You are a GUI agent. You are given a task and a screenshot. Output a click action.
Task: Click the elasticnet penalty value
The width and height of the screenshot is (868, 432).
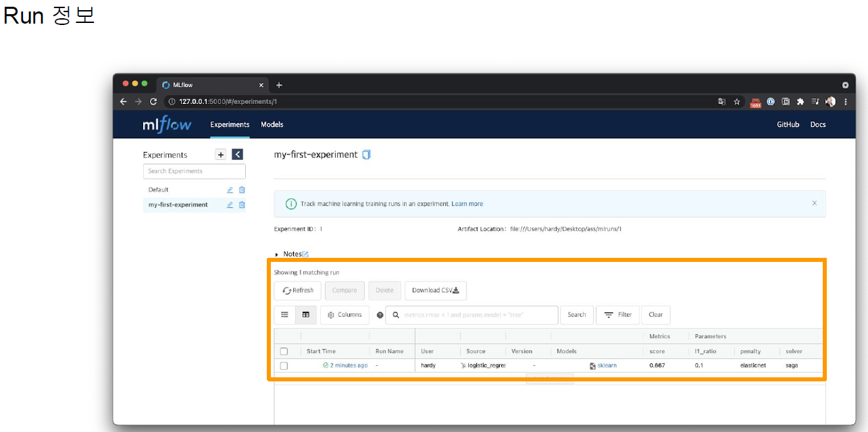754,366
